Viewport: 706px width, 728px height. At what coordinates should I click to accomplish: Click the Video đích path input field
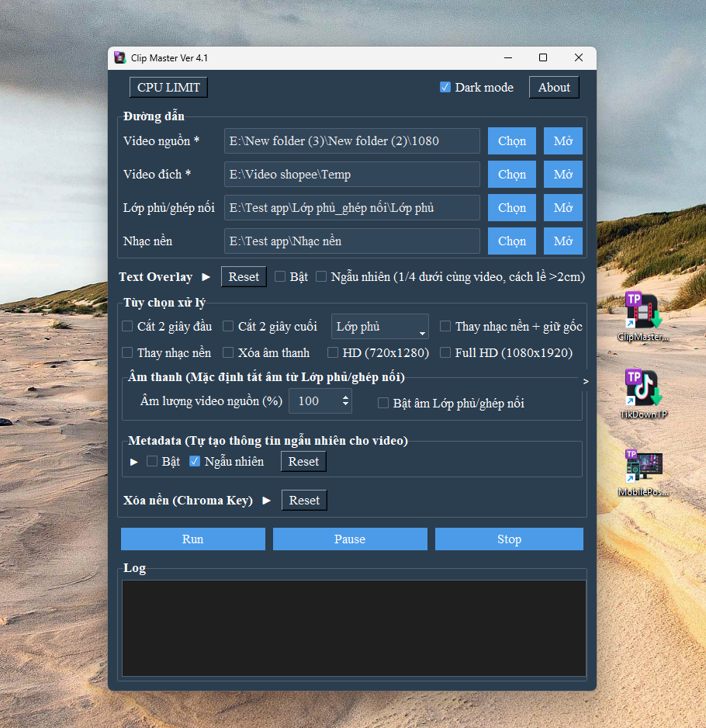(351, 174)
